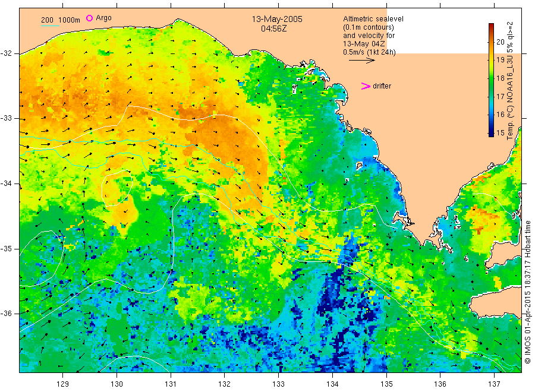Screen dimensions: 535x392
Task: Click the time label 04:56Z
Action: 273,29
